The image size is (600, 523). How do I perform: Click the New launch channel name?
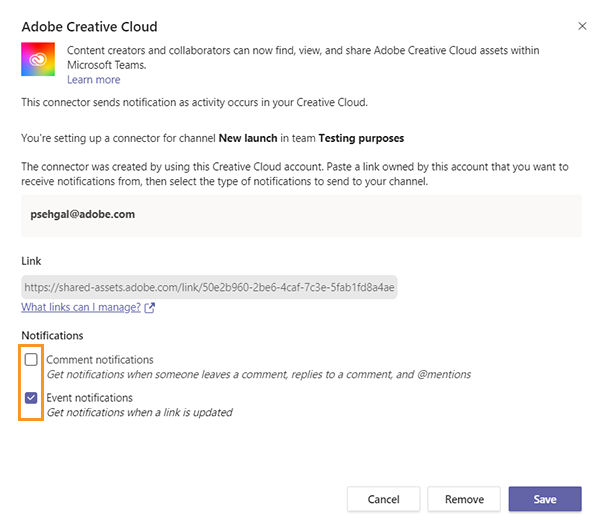click(x=248, y=138)
